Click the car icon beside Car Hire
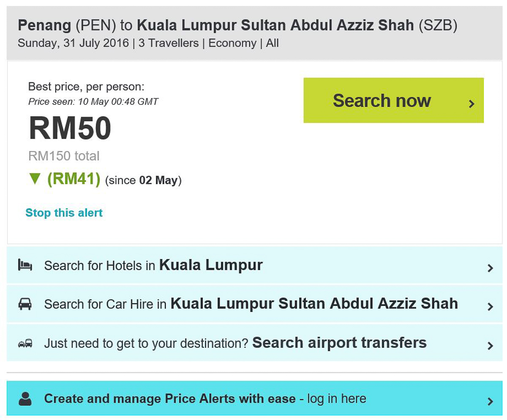The image size is (507, 420). [x=25, y=304]
